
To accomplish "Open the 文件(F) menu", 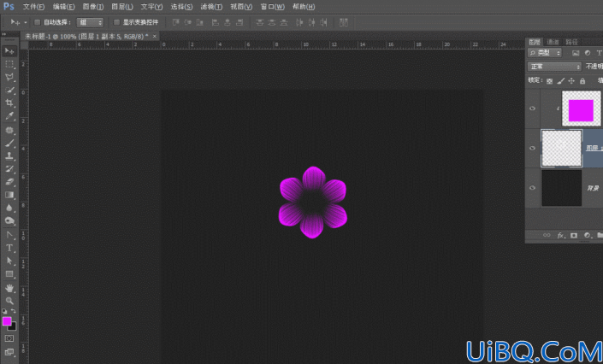I will point(34,7).
